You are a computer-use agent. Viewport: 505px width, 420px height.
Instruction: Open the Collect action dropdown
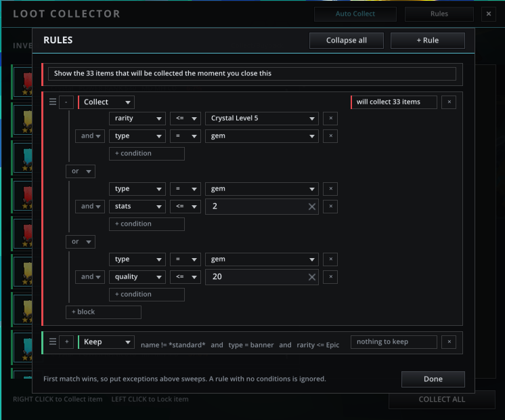coord(106,102)
